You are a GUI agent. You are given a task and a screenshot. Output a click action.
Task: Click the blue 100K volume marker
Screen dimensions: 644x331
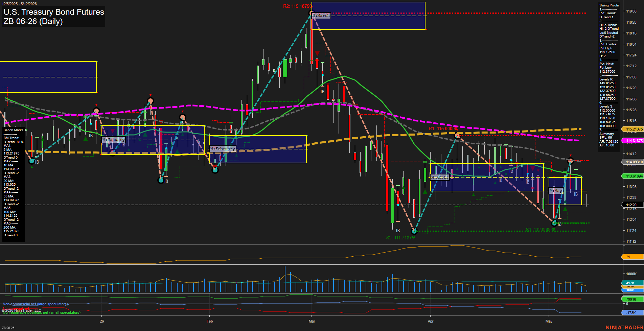[632, 290]
